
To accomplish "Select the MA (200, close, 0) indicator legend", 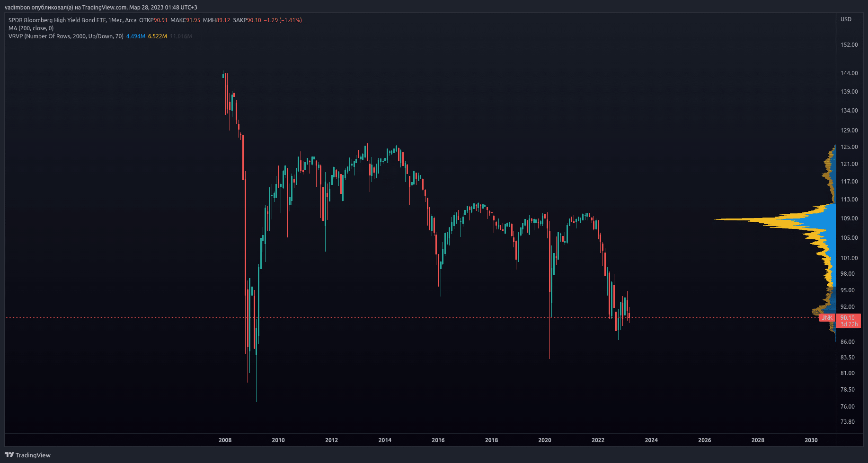I will click(31, 28).
